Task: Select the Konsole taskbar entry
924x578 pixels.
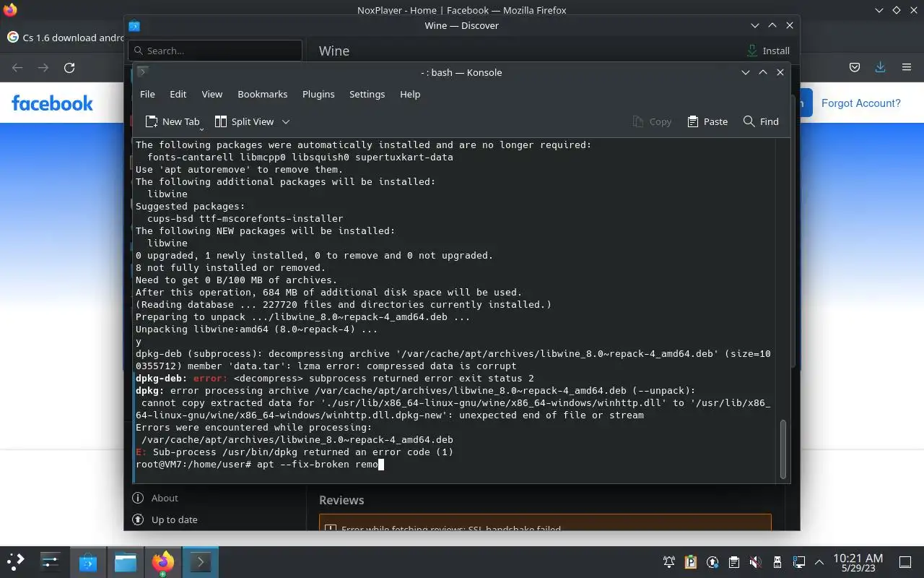Action: point(200,561)
